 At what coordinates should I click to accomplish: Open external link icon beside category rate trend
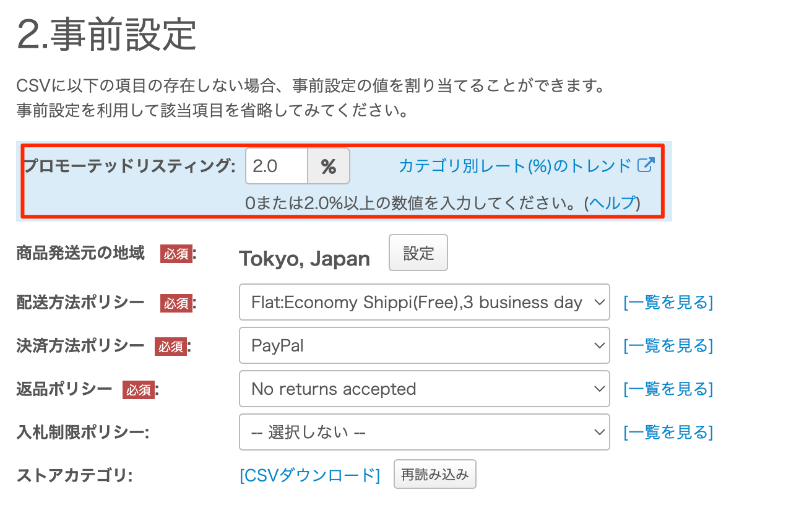click(x=646, y=165)
